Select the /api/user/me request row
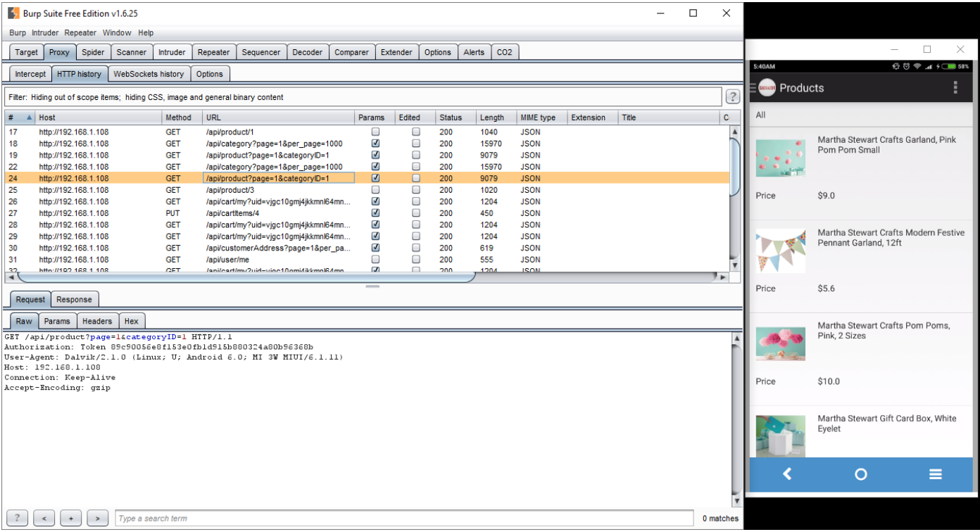980x532 pixels. coord(367,260)
